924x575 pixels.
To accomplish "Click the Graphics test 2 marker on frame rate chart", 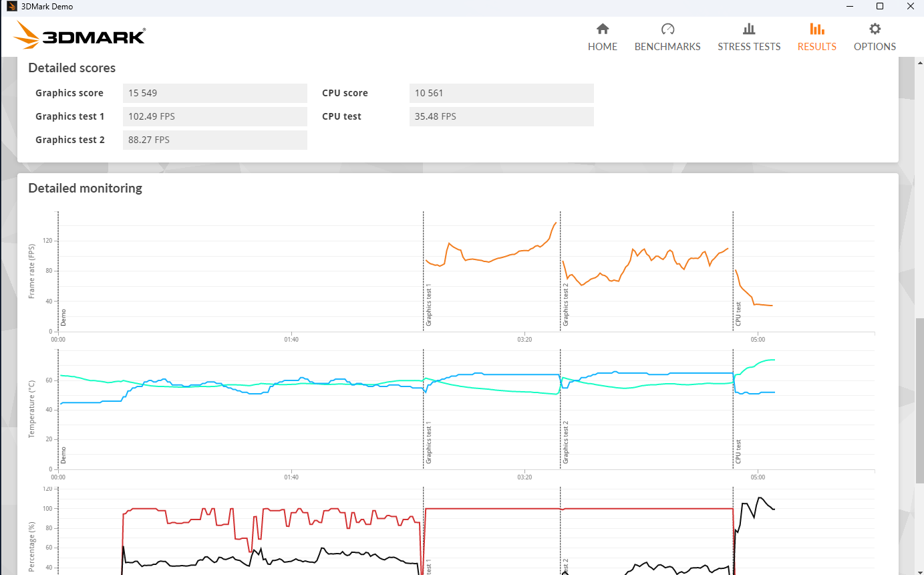I will pyautogui.click(x=565, y=305).
